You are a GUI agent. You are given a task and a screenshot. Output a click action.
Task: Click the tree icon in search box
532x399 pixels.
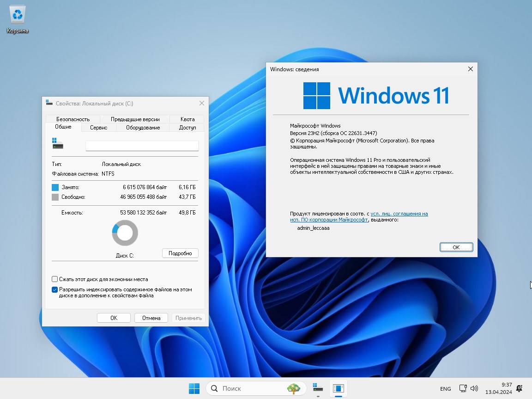click(293, 388)
